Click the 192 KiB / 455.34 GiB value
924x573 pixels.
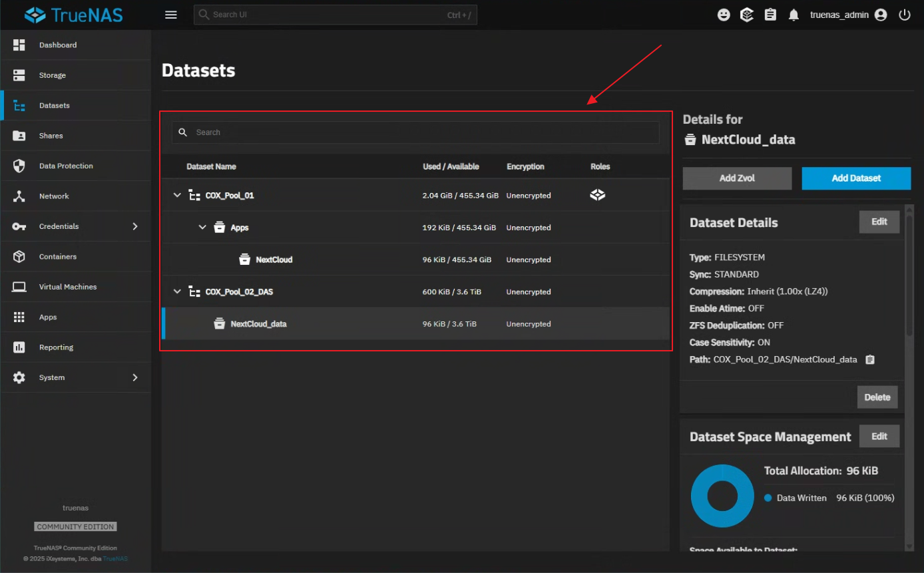(459, 228)
